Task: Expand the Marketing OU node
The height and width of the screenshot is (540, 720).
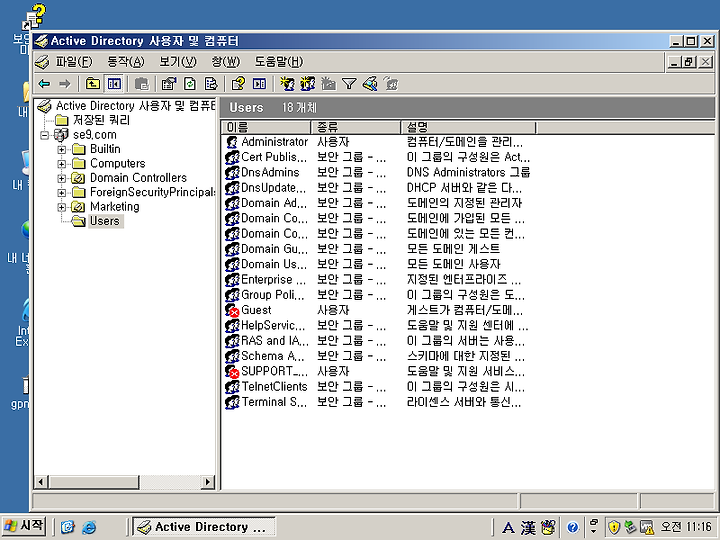Action: pos(61,207)
